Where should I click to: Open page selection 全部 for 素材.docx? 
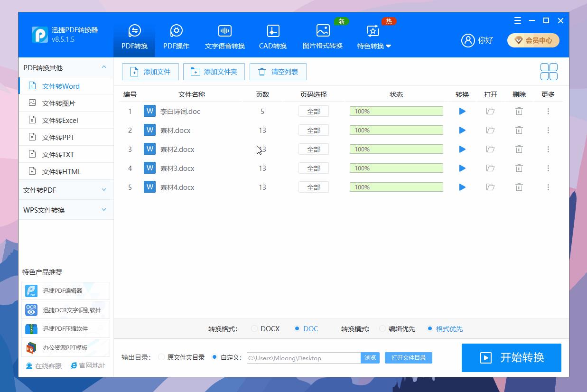pyautogui.click(x=314, y=130)
